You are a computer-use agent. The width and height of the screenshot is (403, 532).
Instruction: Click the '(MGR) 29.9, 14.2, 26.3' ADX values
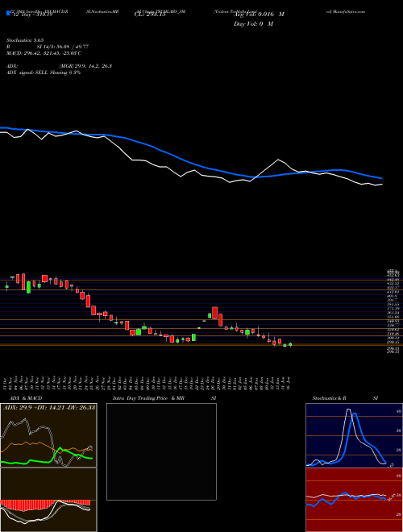[85, 66]
